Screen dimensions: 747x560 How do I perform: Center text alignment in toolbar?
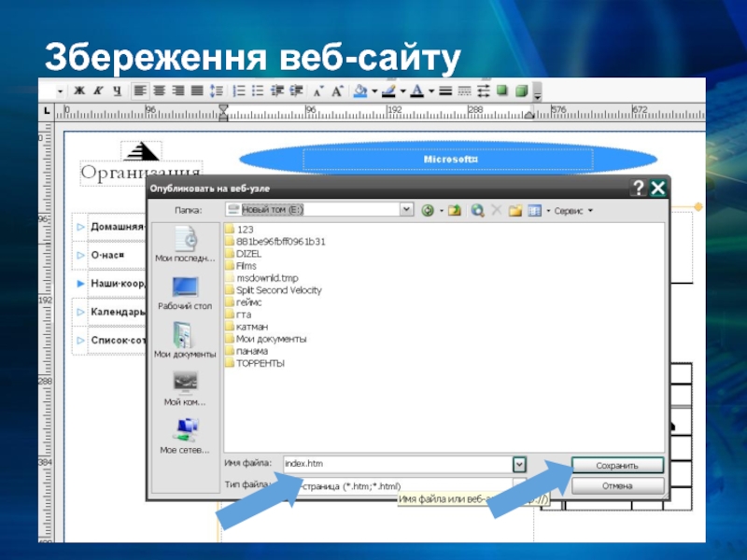point(159,91)
